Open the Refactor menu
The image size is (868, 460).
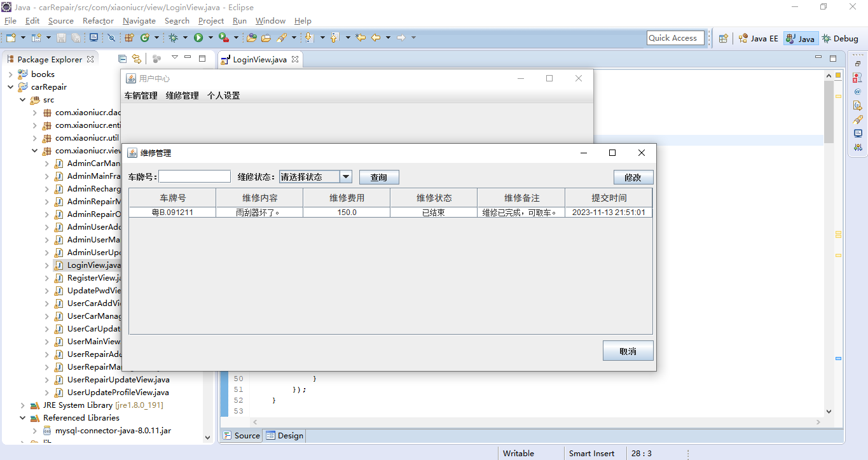[98, 21]
